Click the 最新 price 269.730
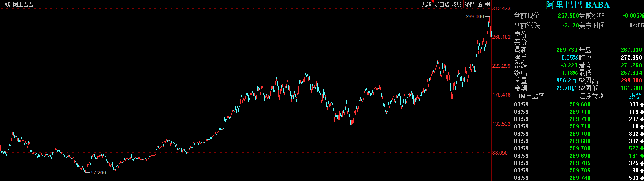This screenshot has height=181, width=644. 567,50
